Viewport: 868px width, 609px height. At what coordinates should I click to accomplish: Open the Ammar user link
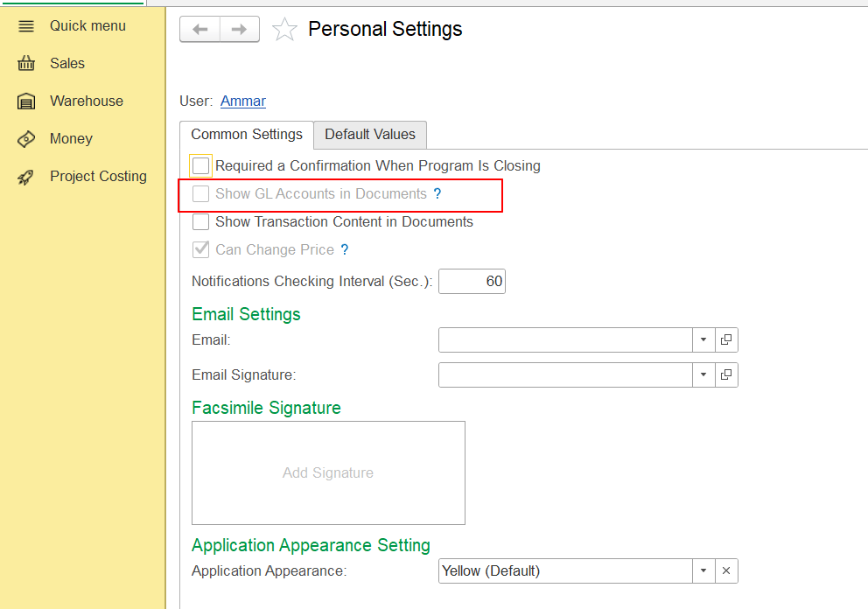point(243,101)
